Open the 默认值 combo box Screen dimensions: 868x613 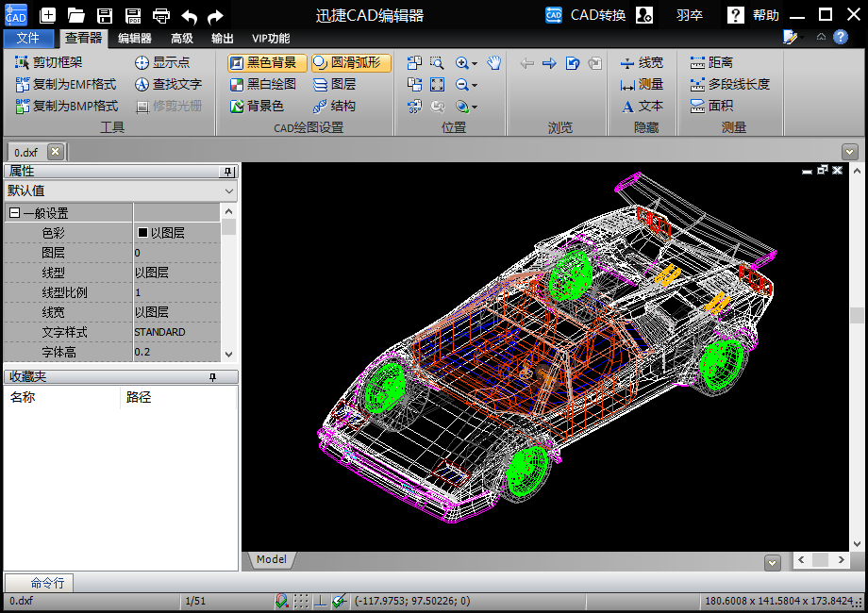(121, 191)
